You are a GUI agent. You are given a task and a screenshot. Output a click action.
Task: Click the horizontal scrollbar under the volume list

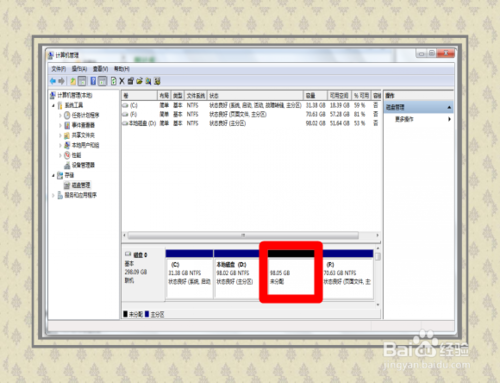243,235
